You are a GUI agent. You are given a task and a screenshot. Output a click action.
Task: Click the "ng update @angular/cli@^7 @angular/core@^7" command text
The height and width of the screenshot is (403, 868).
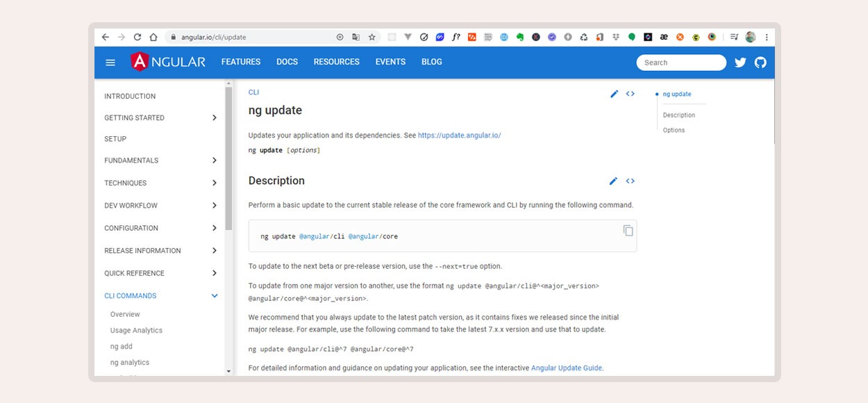331,349
